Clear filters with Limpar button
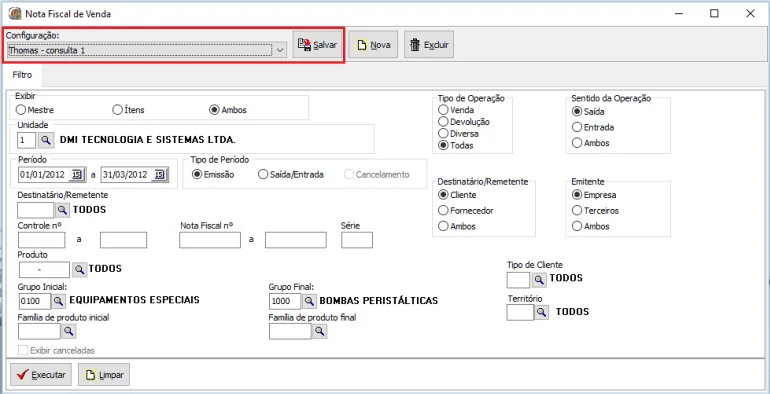This screenshot has height=394, width=770. pos(104,375)
